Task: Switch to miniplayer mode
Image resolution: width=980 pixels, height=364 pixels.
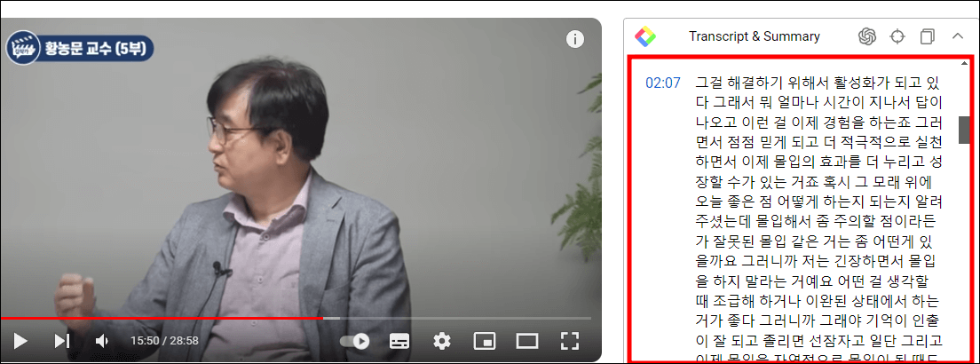Action: (x=485, y=341)
